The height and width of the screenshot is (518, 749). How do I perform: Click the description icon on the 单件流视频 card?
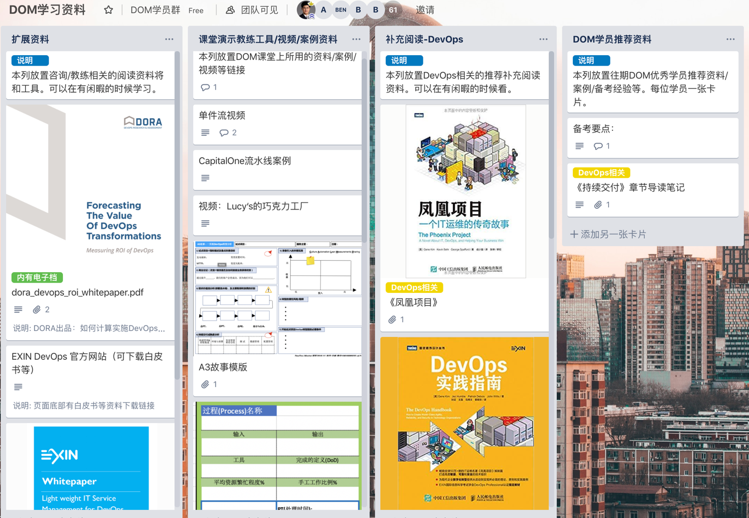[205, 132]
